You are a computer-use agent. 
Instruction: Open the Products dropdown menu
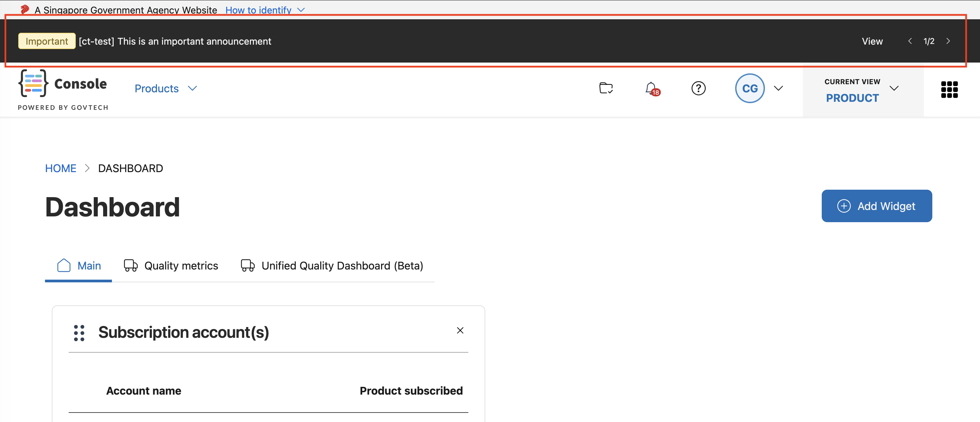pyautogui.click(x=165, y=88)
